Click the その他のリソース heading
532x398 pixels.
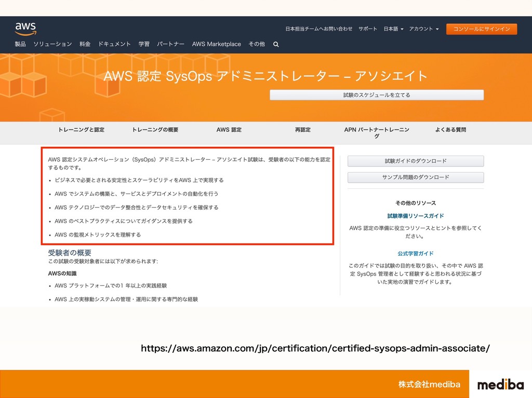416,203
